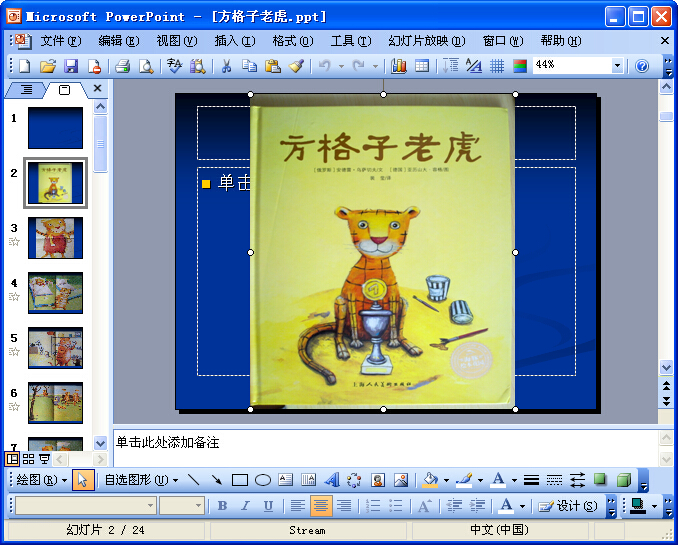Select the Rectangle drawing tool

(x=240, y=480)
